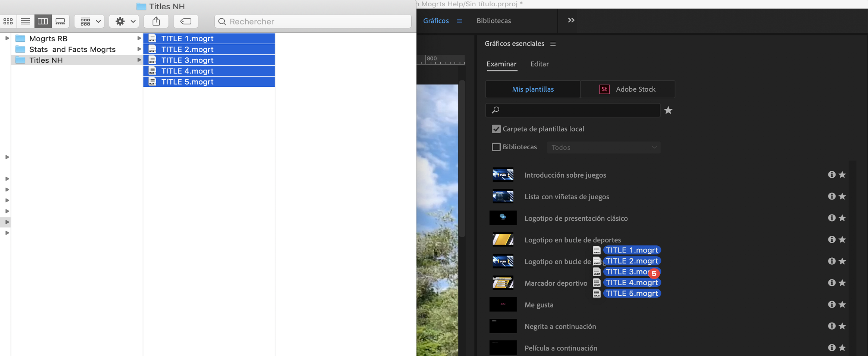Open the Gráficos workspace menu icon
Viewport: 868px width, 356px height.
[x=460, y=21]
